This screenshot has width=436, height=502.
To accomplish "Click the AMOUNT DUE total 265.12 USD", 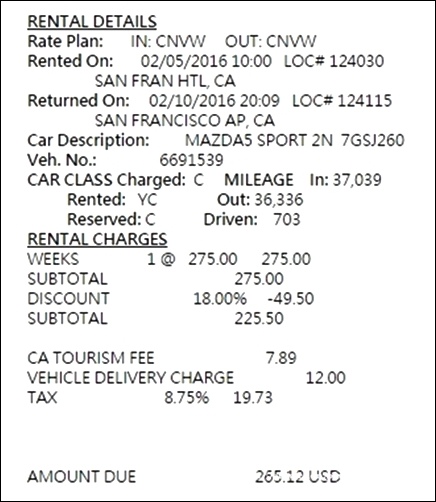I will (298, 477).
